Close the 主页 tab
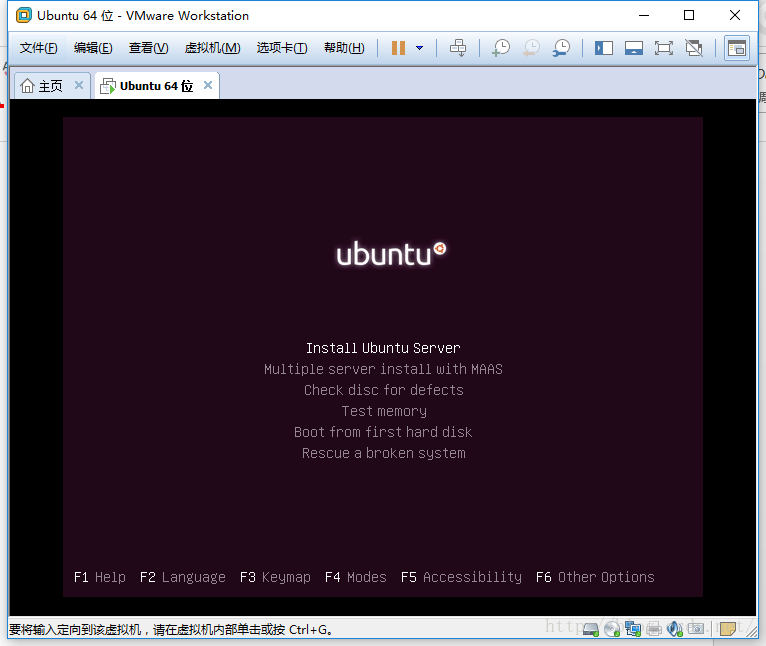 [x=79, y=86]
